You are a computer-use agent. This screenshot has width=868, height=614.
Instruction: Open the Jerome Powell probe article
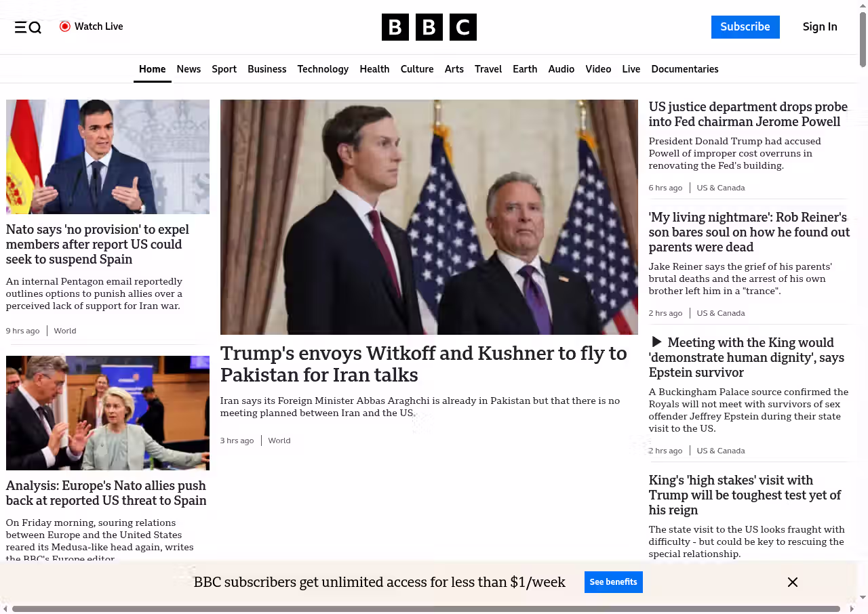point(747,115)
